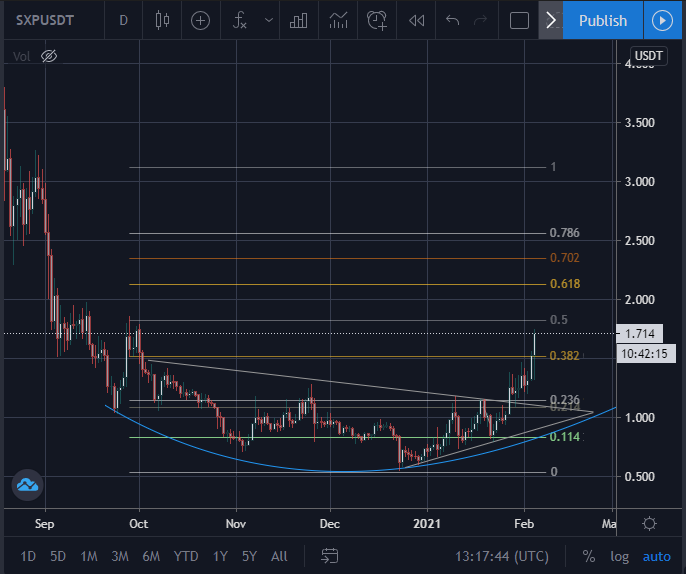The image size is (686, 574).
Task: Click the Nov label on time axis
Action: tap(236, 524)
